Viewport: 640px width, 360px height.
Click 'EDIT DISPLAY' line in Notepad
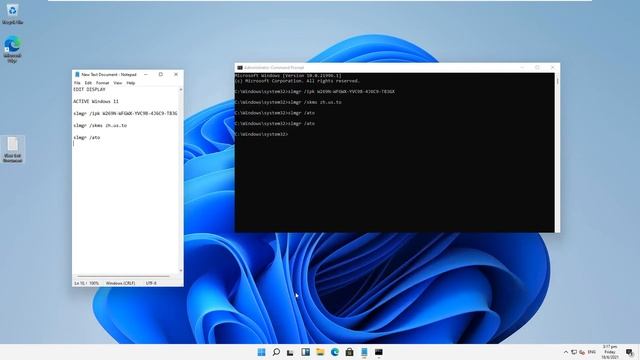89,89
